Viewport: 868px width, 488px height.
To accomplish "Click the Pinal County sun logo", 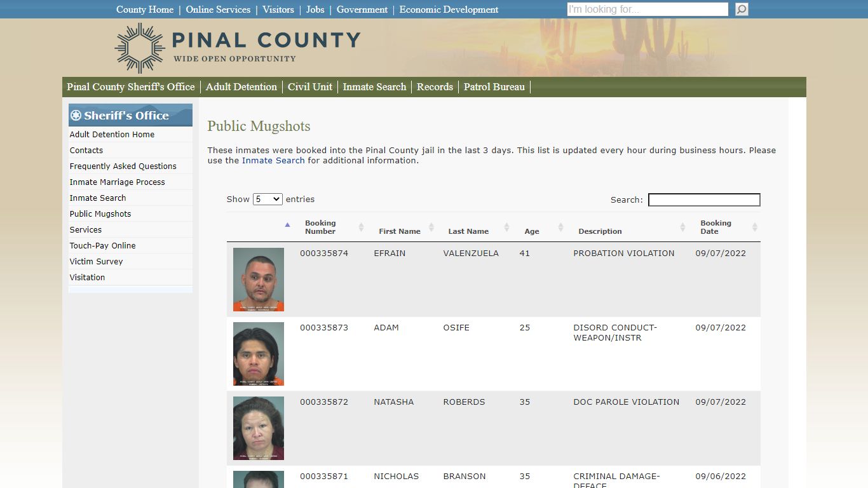I will coord(140,48).
